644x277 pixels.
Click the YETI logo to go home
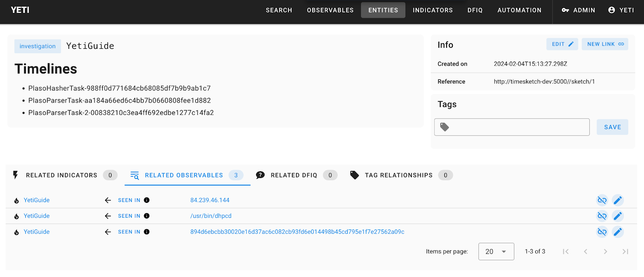(20, 10)
